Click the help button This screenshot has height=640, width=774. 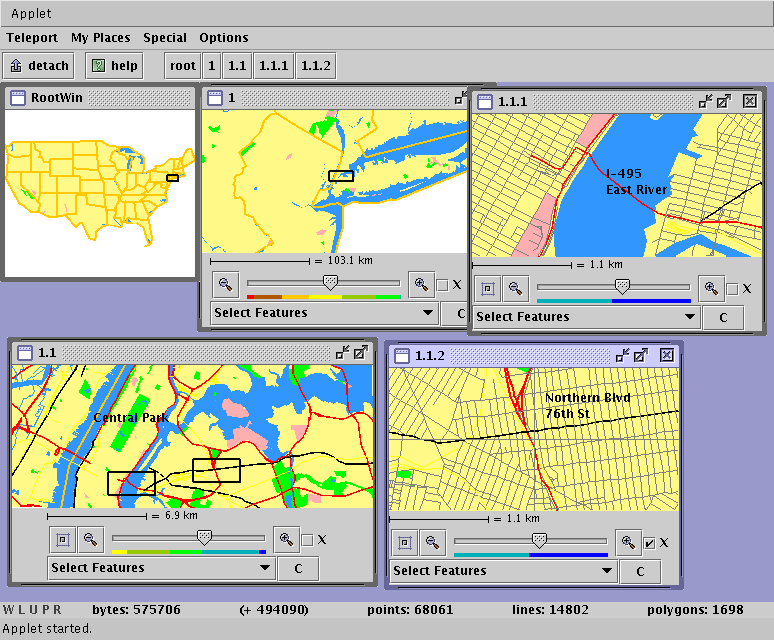click(x=114, y=66)
